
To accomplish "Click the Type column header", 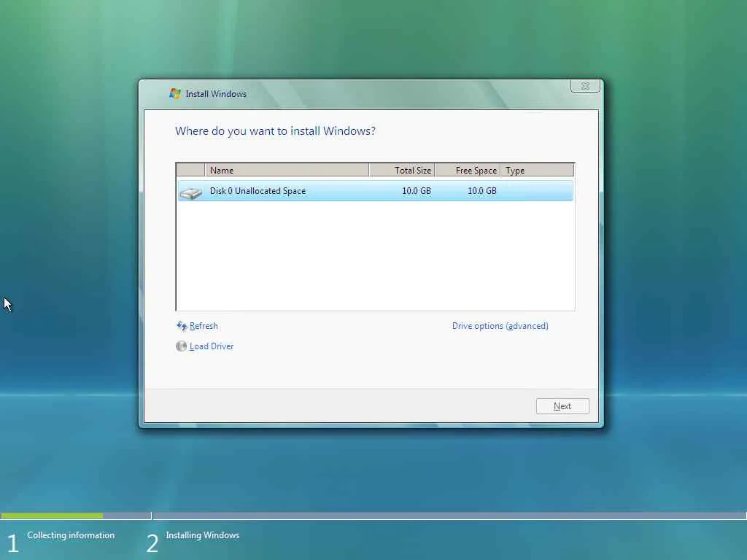I will pos(538,170).
